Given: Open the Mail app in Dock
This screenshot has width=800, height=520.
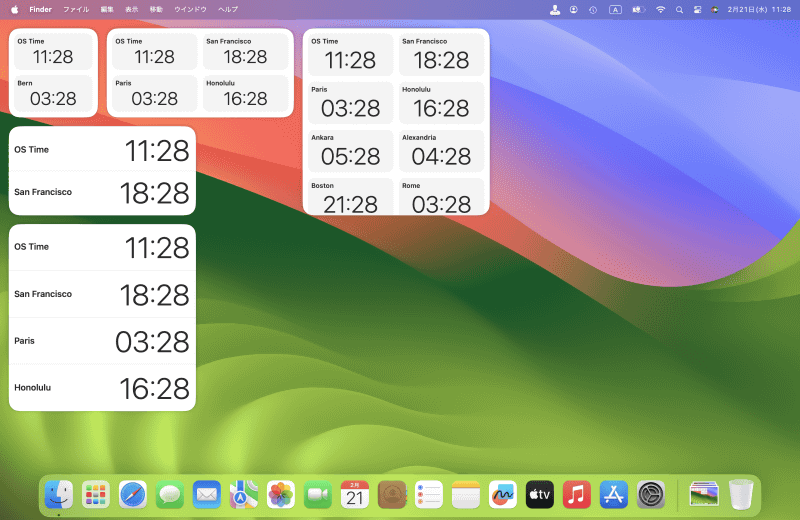Looking at the screenshot, I should [x=207, y=494].
